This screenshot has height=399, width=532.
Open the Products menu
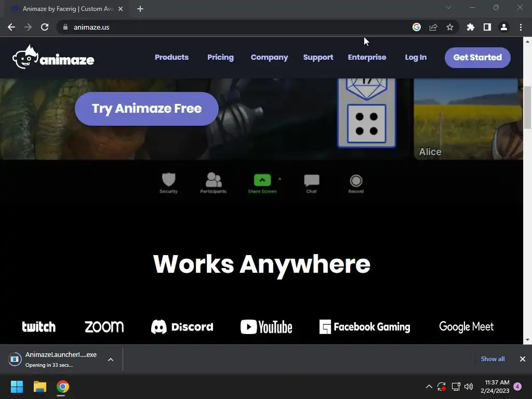[x=171, y=57]
